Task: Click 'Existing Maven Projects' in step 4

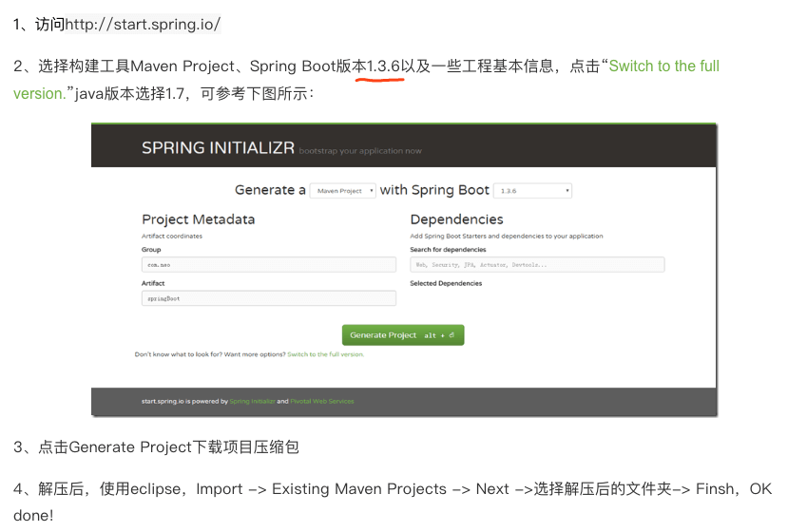Action: click(358, 489)
